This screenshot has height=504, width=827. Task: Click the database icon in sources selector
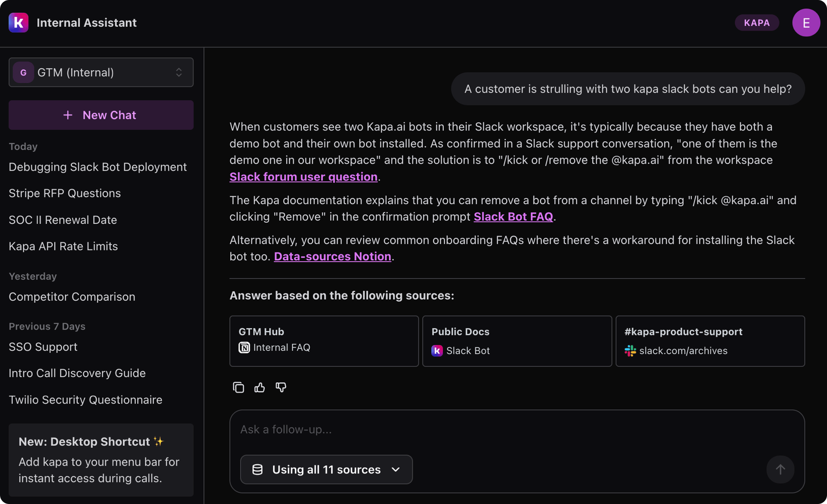tap(258, 469)
